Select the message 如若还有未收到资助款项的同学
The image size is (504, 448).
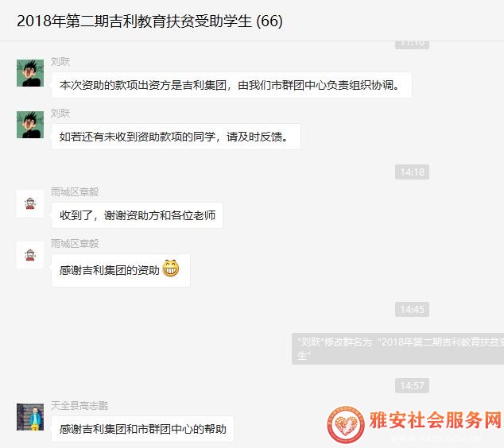pos(176,137)
